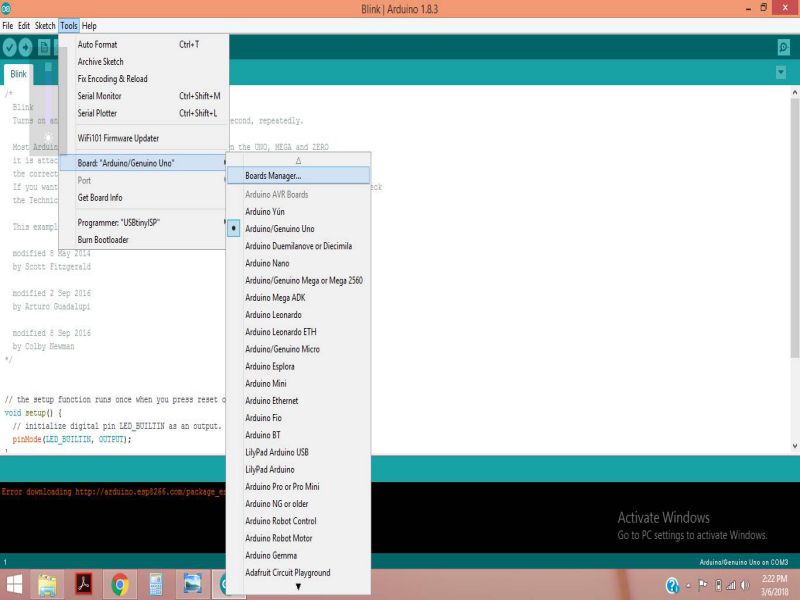
Task: Open Adobe Acrobat from taskbar
Action: coord(84,584)
